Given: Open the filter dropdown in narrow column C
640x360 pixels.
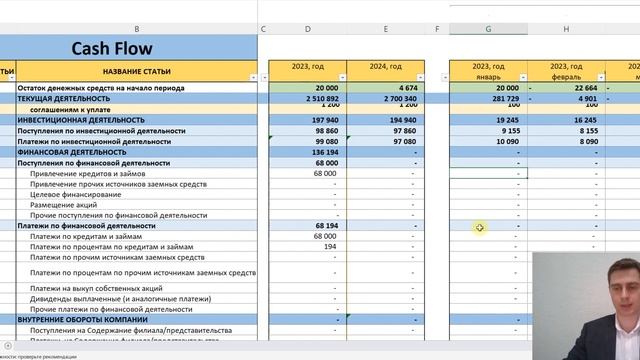Looking at the screenshot, I should [264, 78].
